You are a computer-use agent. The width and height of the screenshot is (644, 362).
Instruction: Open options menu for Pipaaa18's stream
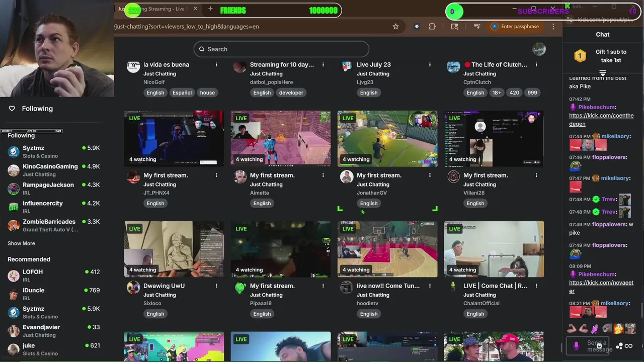pyautogui.click(x=323, y=286)
